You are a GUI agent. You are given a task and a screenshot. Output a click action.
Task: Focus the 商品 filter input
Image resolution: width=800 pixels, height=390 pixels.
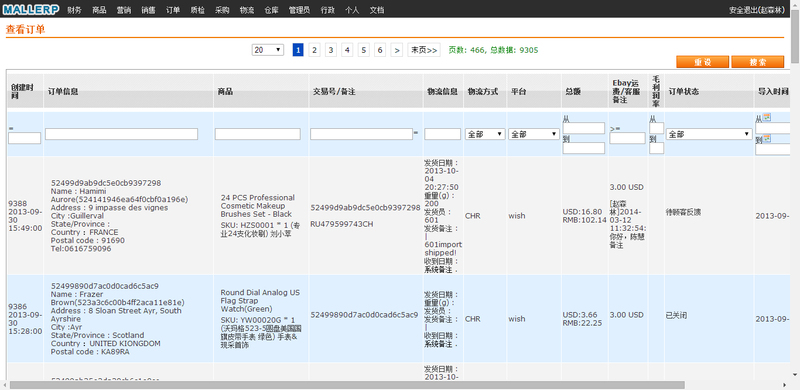(x=258, y=134)
